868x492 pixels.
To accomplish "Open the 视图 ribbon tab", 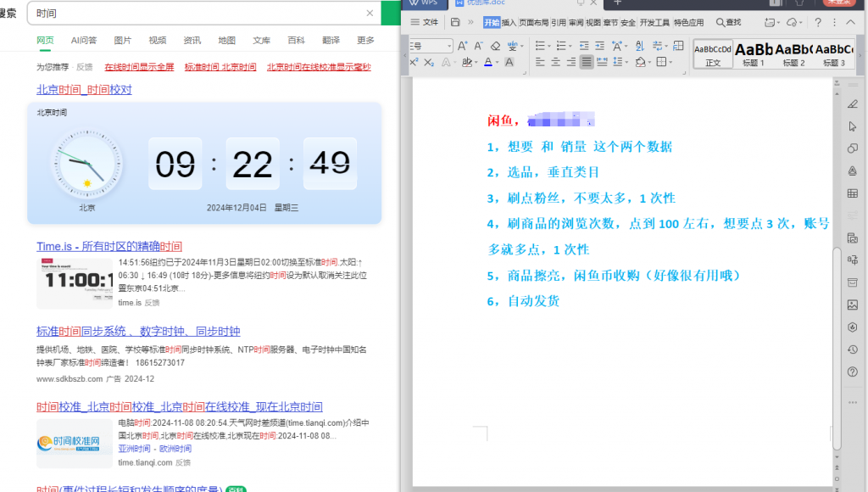I will [593, 23].
